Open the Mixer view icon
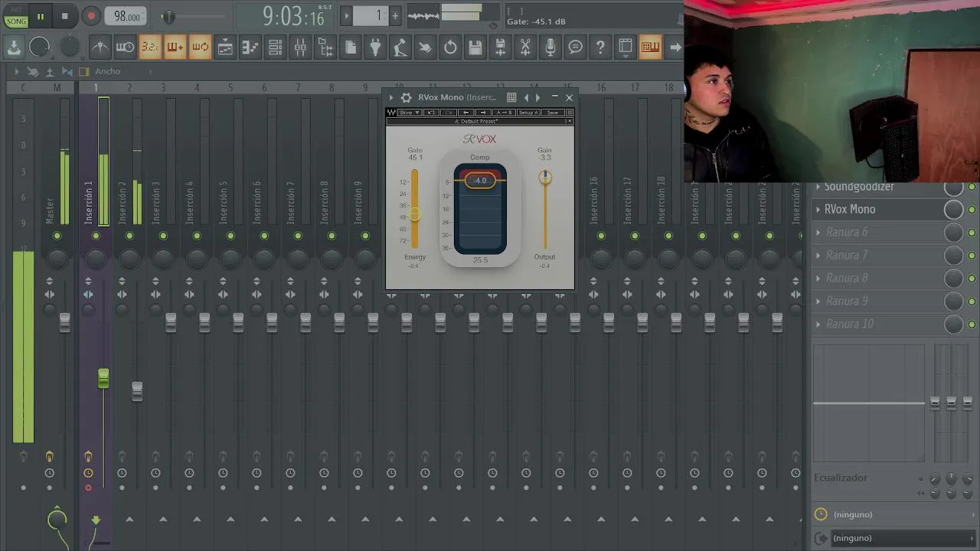The height and width of the screenshot is (551, 980). pos(300,47)
